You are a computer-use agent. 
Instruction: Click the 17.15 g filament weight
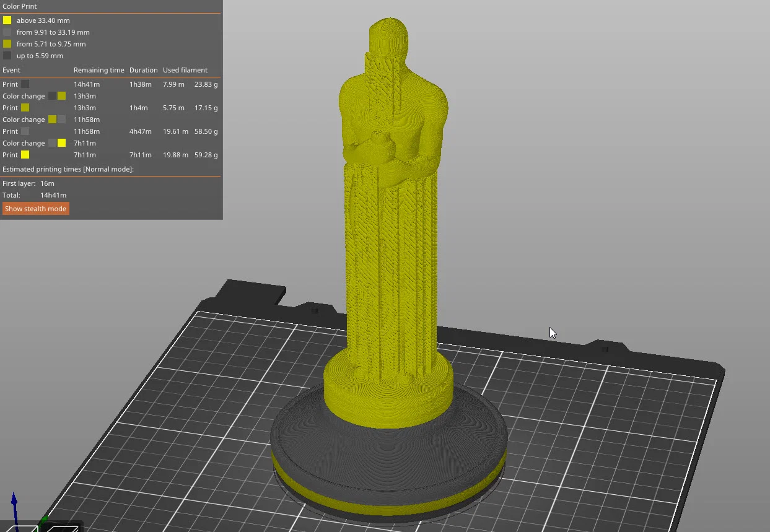pos(206,108)
